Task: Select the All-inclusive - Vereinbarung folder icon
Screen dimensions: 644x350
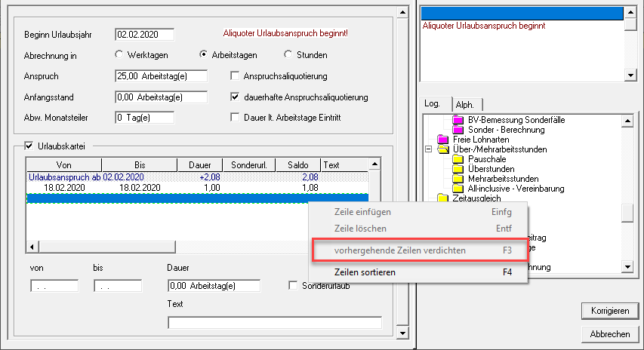Action: [458, 189]
